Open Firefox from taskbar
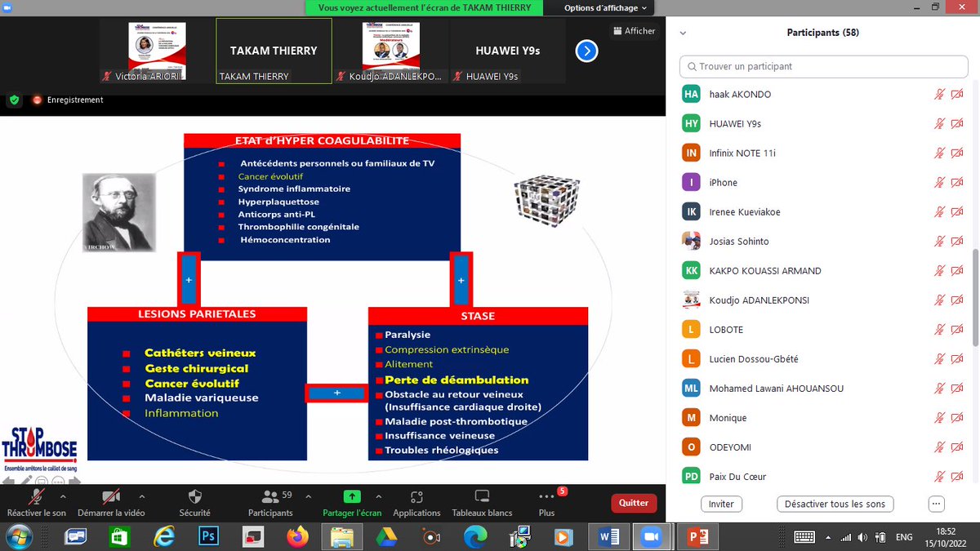 click(x=297, y=536)
